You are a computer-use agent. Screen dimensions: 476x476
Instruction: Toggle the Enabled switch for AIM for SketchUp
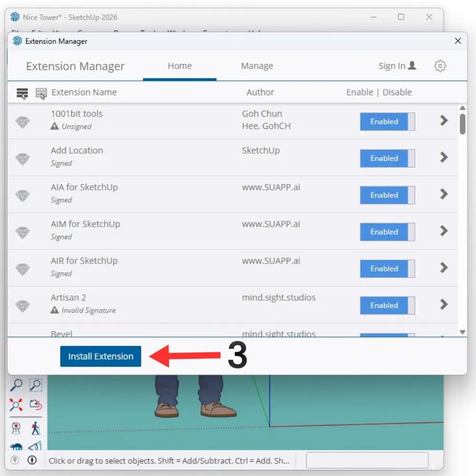[x=387, y=232]
